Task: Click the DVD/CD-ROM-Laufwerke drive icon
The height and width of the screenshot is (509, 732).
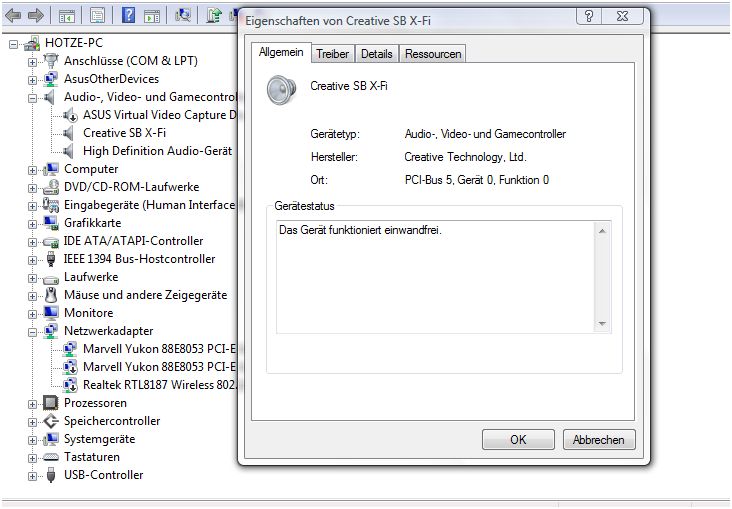Action: tap(51, 187)
